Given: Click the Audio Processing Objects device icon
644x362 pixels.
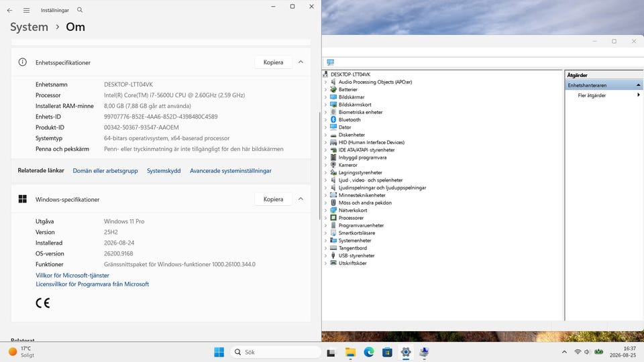Looking at the screenshot, I should point(333,82).
